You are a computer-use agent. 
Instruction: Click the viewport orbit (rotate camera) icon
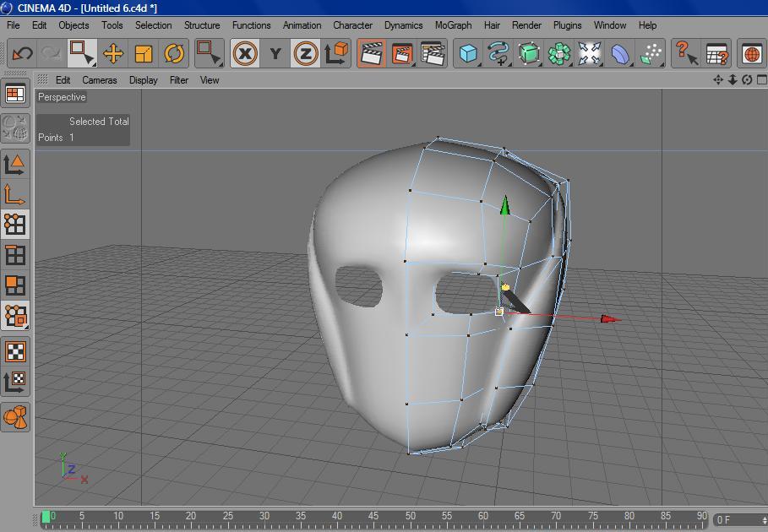(747, 79)
